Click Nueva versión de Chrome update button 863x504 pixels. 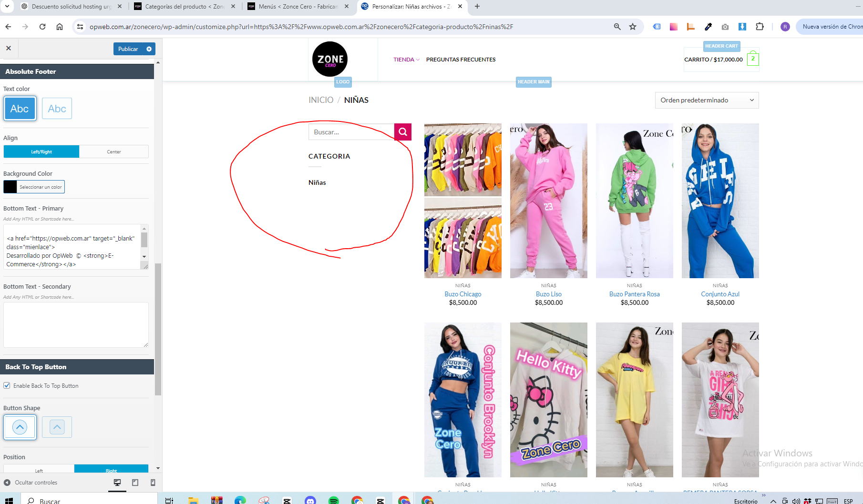[x=831, y=27]
